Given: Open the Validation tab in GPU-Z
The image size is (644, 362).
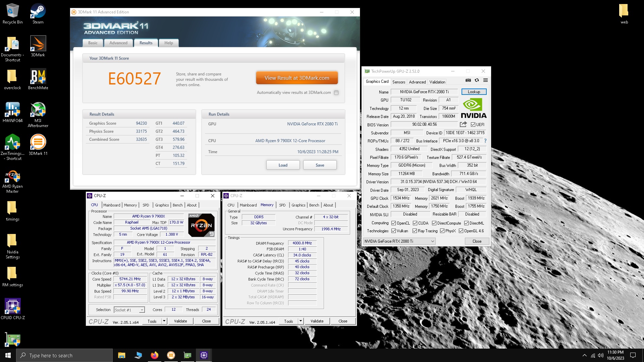Looking at the screenshot, I should coord(437,82).
